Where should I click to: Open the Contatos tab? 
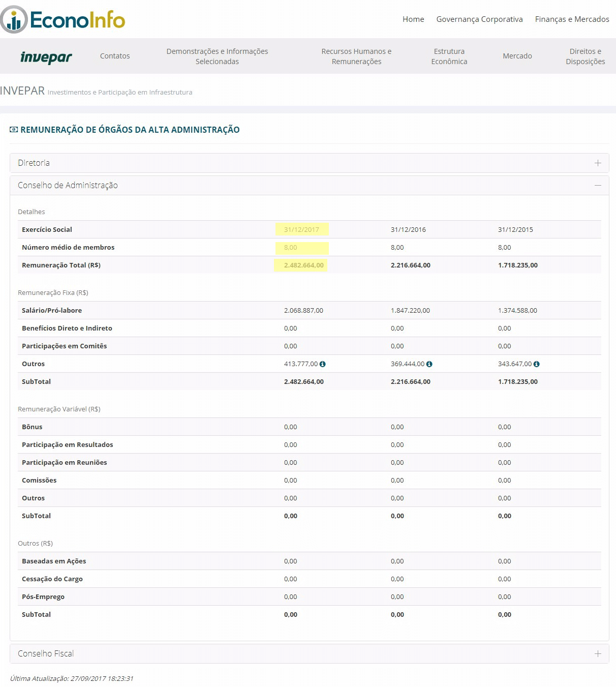pos(115,56)
